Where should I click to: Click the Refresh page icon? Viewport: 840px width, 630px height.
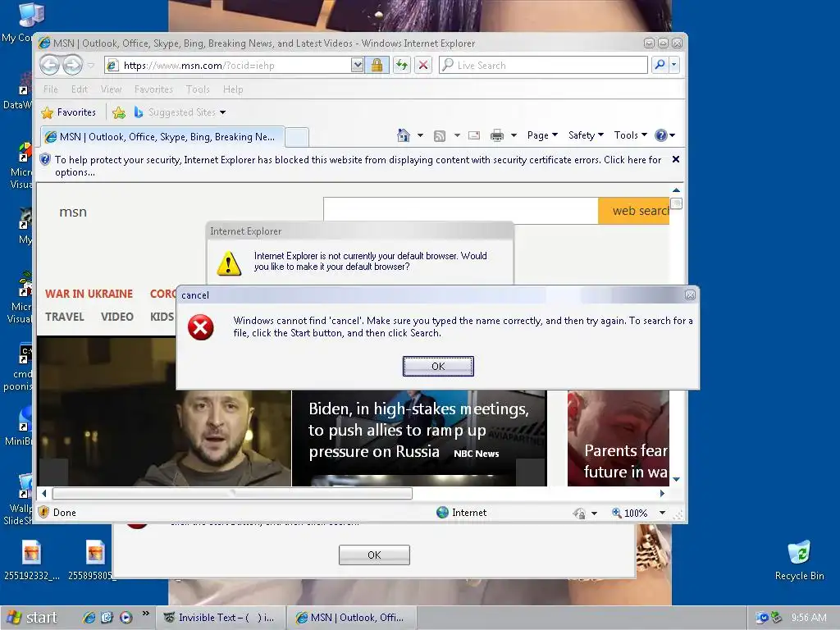pos(401,66)
